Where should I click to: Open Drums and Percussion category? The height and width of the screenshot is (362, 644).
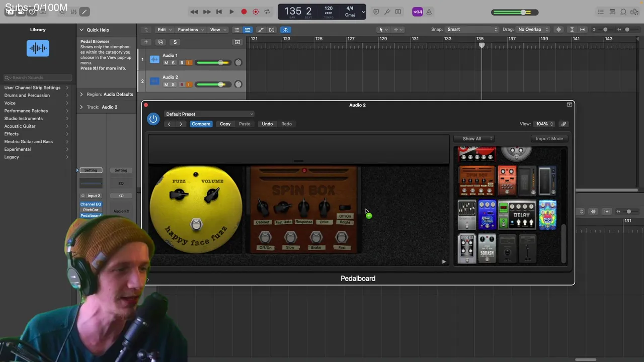(x=27, y=95)
